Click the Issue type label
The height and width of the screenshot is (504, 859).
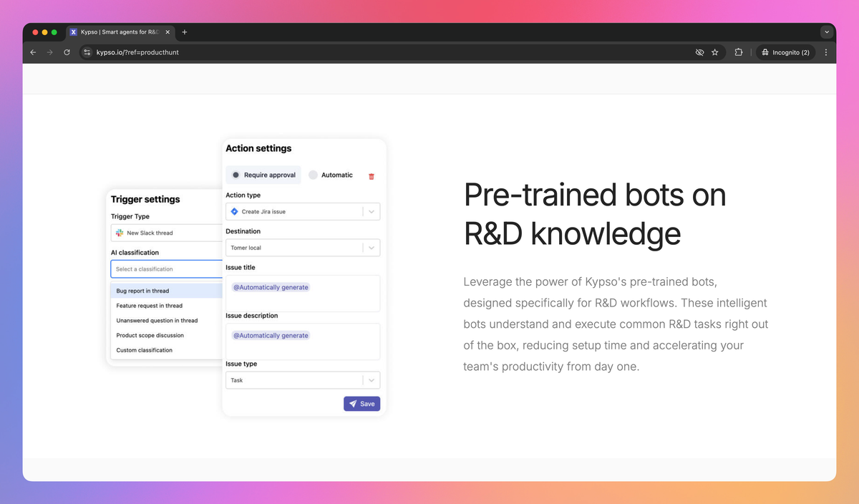(x=241, y=364)
